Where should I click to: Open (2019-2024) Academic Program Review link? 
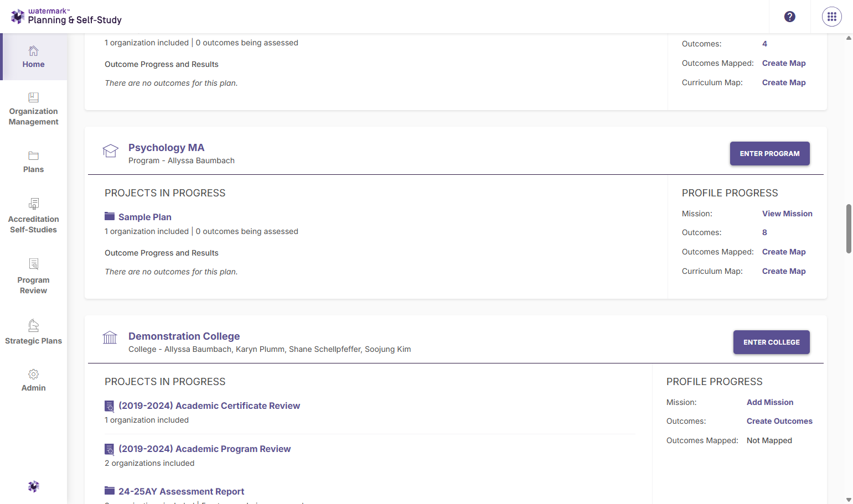coord(205,449)
